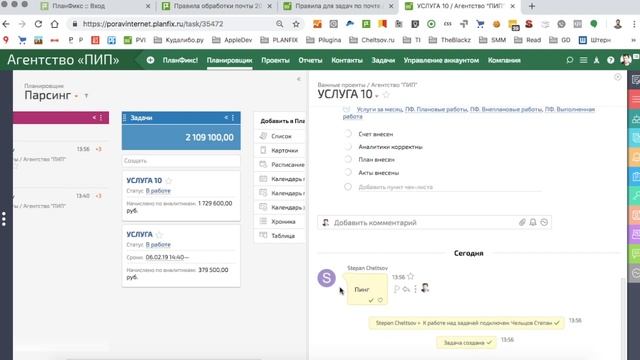Click the Расписание view icon
Viewport: 640px width, 360px height.
[263, 164]
